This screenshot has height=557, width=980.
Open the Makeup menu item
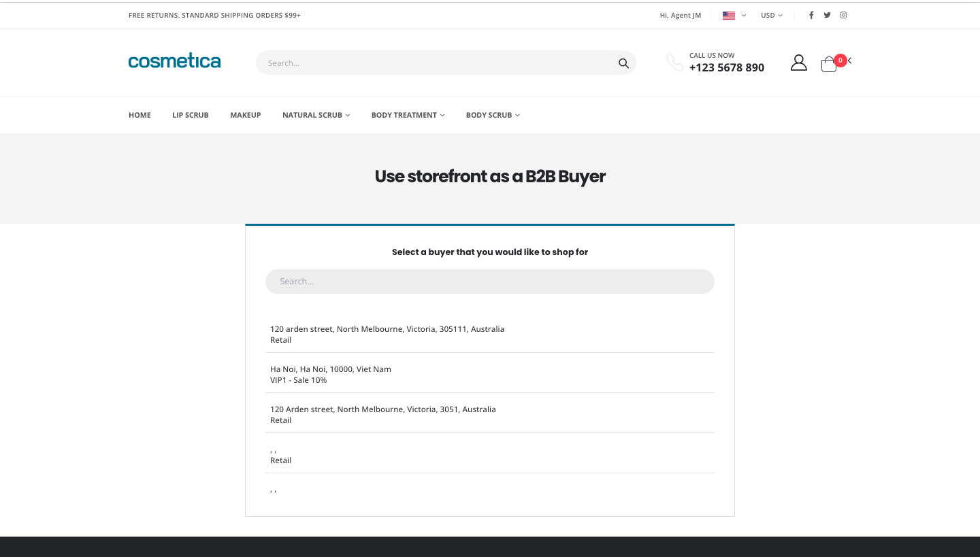point(245,115)
